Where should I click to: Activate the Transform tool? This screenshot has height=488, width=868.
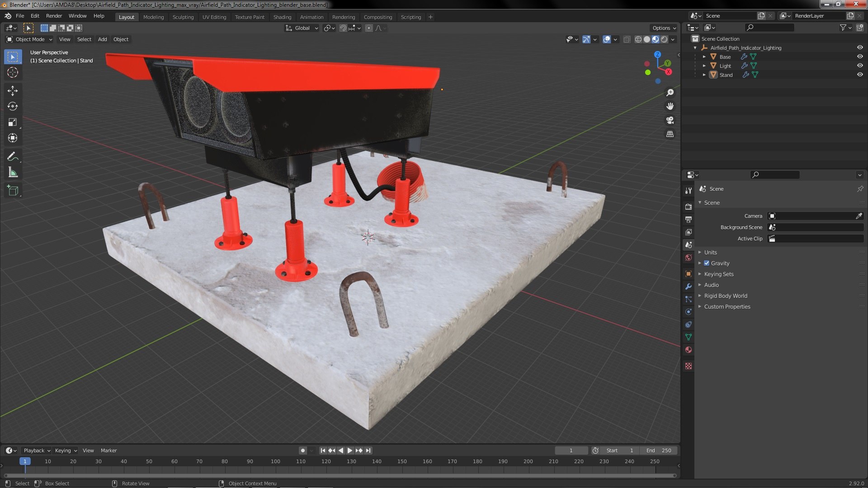point(13,138)
